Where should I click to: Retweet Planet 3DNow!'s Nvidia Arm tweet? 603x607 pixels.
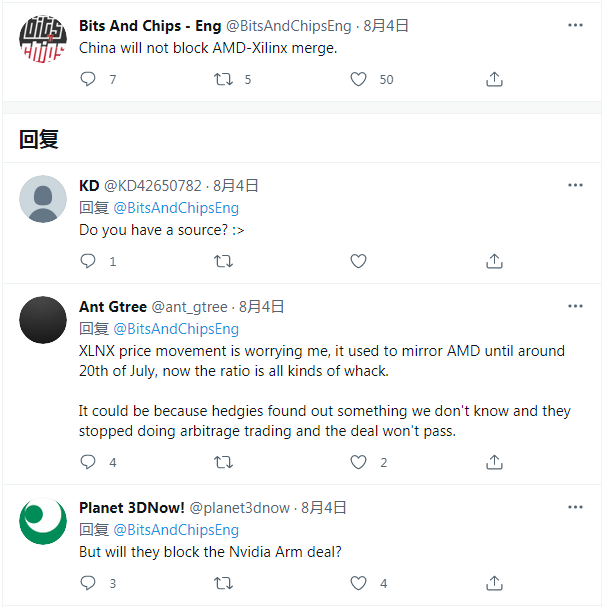point(224,583)
